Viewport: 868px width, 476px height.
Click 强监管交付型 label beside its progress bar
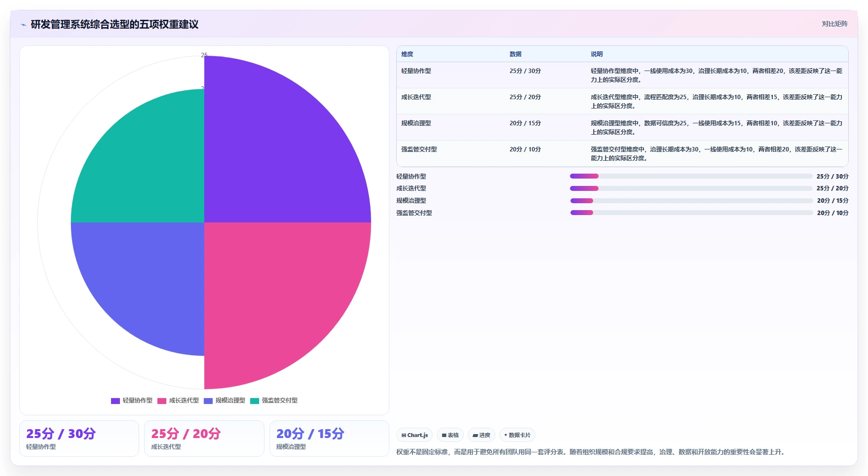414,213
